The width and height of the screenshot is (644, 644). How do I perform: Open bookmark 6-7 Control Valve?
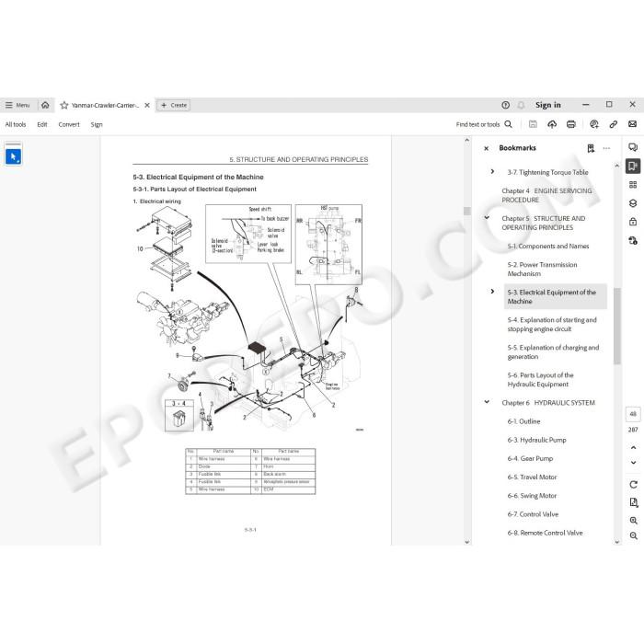coord(533,514)
